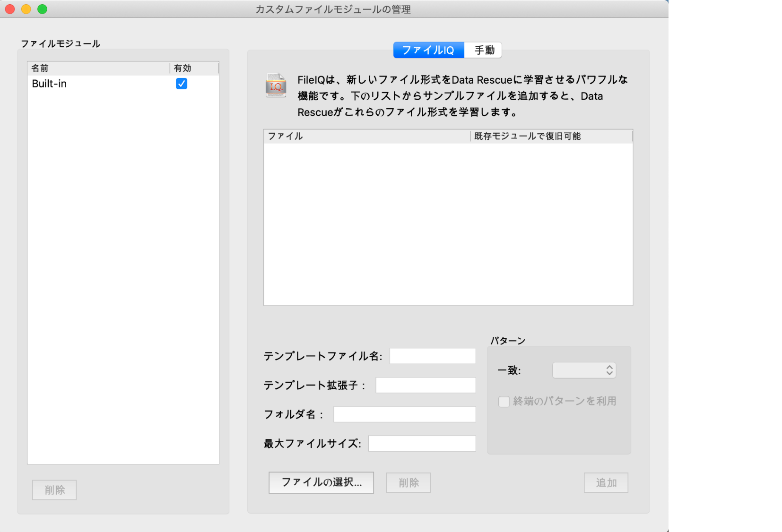
Task: Click the 有効 column header
Action: [194, 68]
